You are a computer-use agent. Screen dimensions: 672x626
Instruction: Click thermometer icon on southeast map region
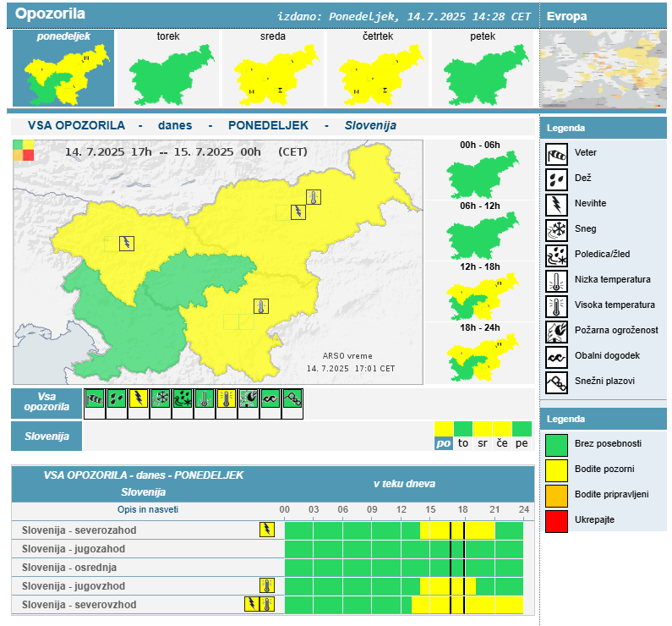262,306
